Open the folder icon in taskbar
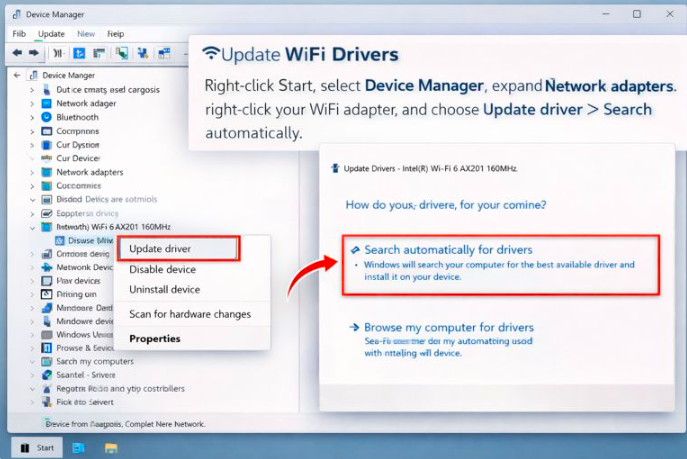This screenshot has height=459, width=687. click(111, 448)
